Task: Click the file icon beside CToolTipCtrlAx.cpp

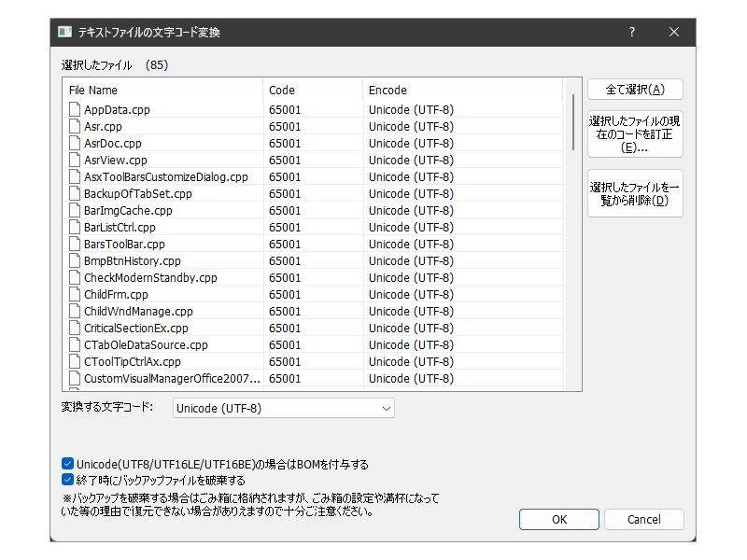Action: coord(75,361)
